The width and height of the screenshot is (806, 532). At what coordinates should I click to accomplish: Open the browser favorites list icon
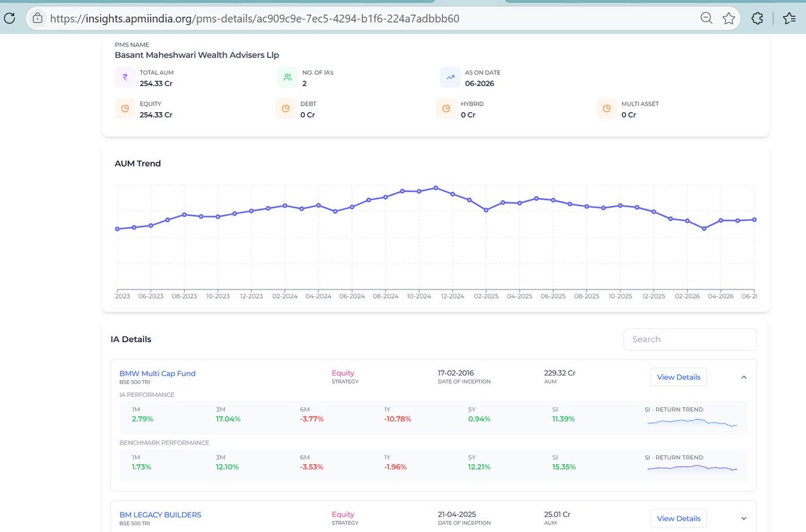pos(791,19)
